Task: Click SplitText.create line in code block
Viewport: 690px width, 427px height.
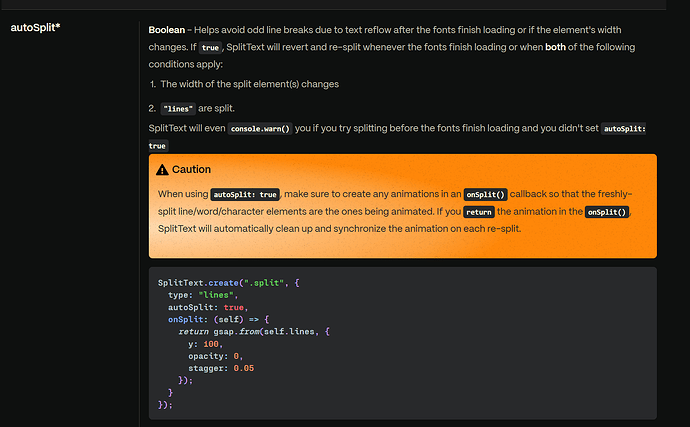Action: coord(228,283)
